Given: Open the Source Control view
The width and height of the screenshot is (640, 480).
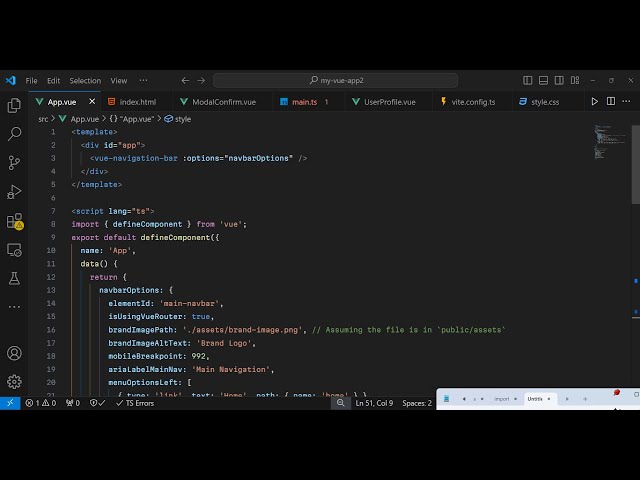Looking at the screenshot, I should tap(14, 162).
